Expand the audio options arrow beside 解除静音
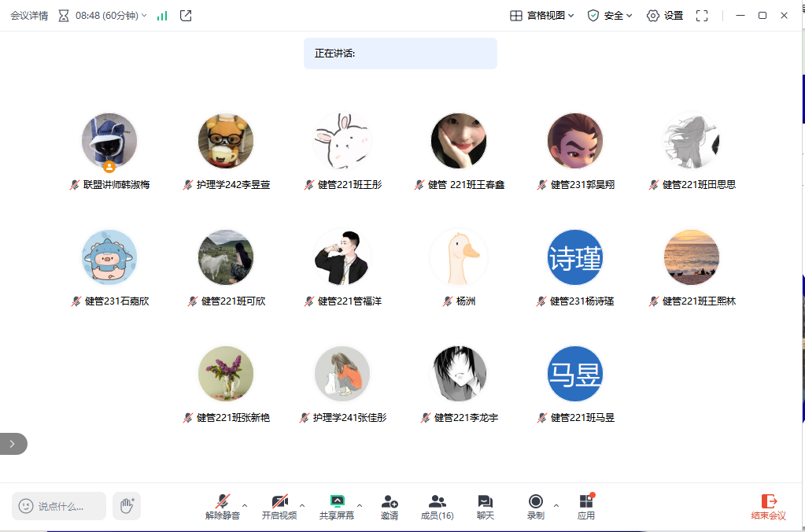This screenshot has height=532, width=805. tap(245, 505)
